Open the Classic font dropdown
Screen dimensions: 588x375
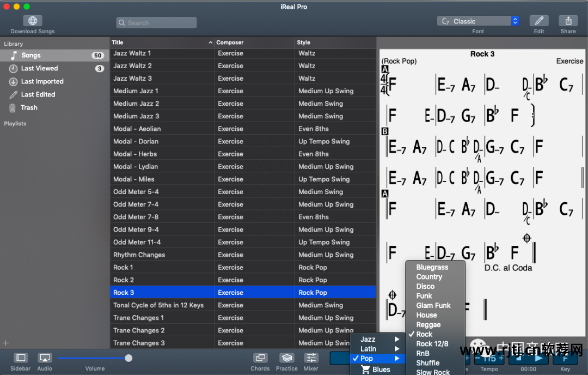tap(477, 21)
